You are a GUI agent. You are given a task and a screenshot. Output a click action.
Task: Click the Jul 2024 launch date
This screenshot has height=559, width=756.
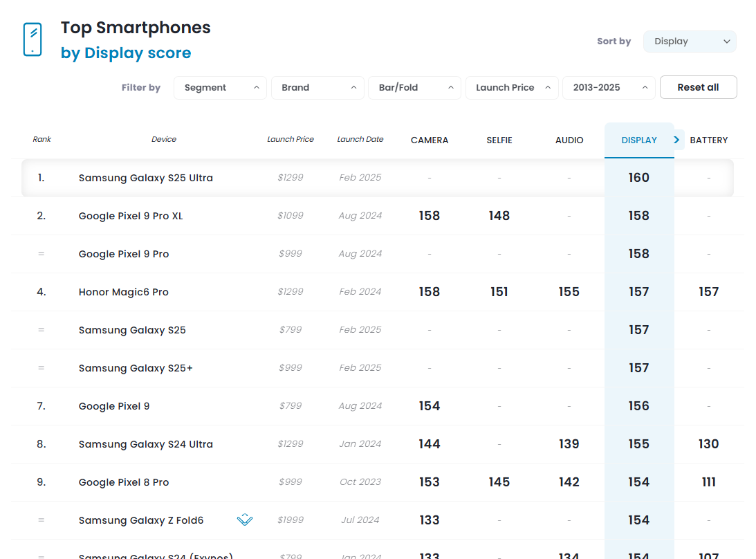pyautogui.click(x=360, y=520)
